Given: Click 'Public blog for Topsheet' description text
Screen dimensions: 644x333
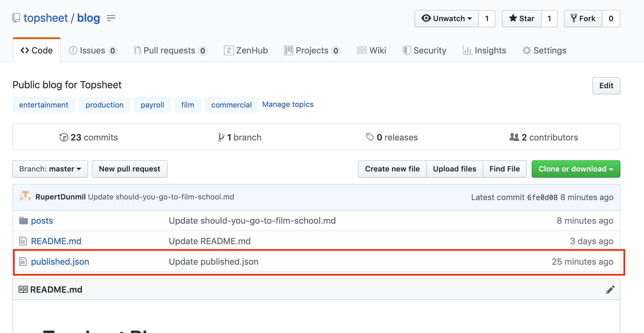Looking at the screenshot, I should pyautogui.click(x=67, y=85).
